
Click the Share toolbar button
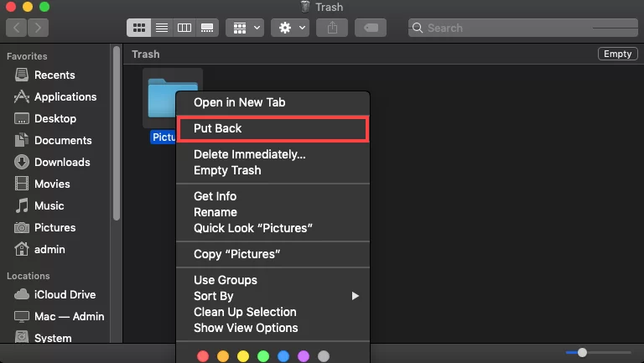point(332,28)
